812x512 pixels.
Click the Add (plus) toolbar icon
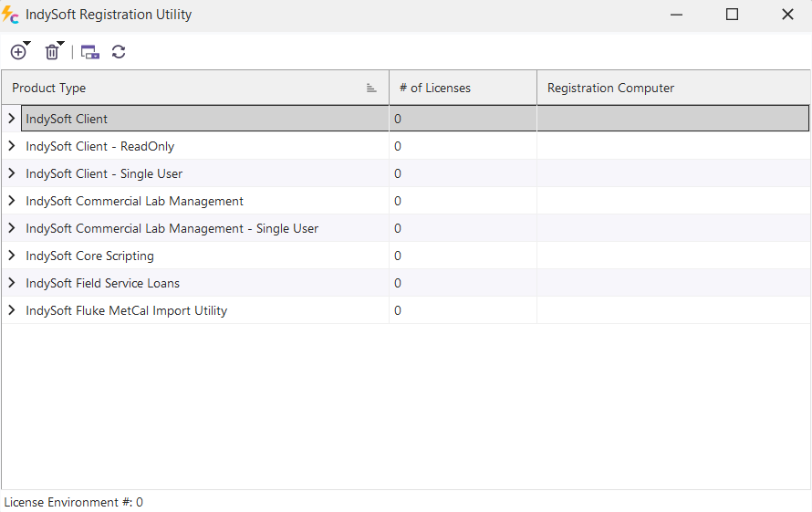(x=17, y=52)
